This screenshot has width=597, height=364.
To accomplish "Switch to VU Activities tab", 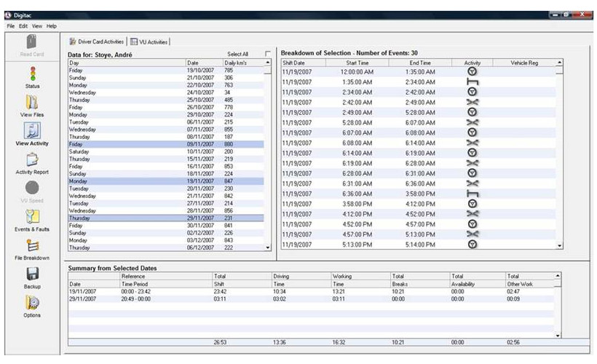I will (149, 42).
